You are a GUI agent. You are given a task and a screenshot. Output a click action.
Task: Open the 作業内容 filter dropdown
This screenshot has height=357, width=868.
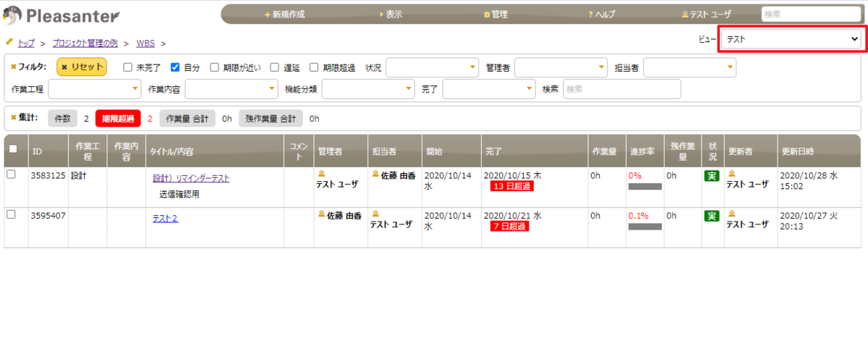point(231,89)
